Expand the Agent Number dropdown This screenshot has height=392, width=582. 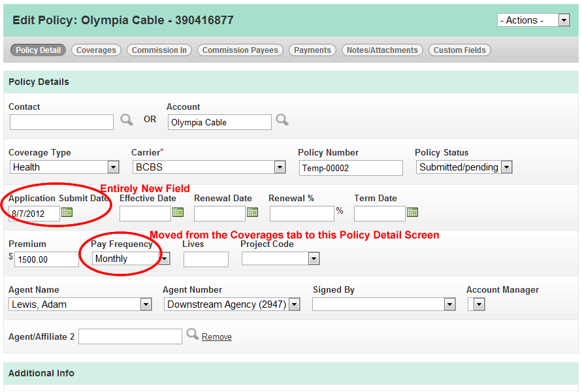pos(232,304)
